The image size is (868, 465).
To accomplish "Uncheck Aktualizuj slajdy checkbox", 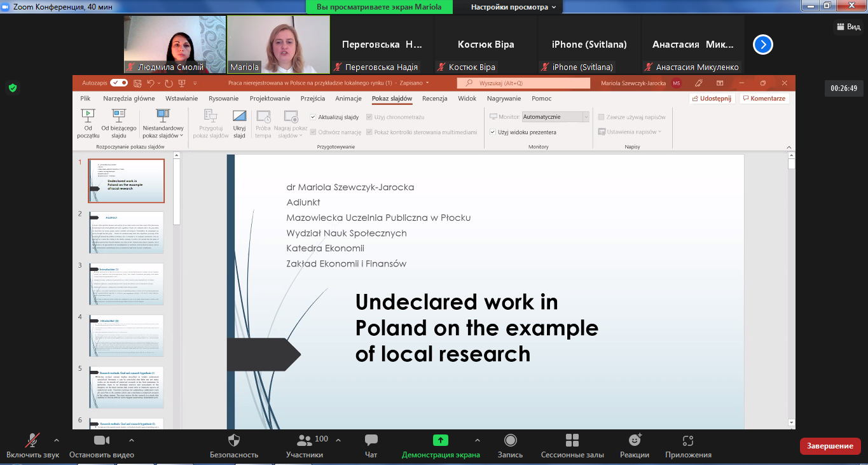I will coord(313,117).
